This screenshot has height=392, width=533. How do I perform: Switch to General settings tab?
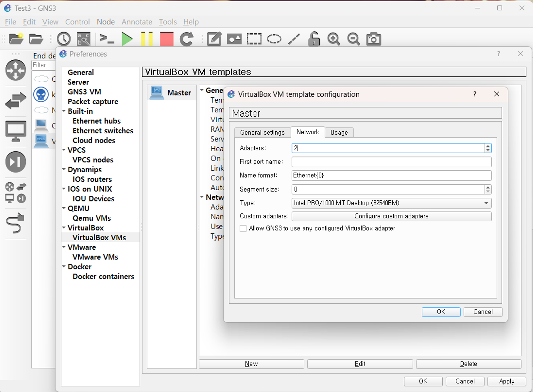pyautogui.click(x=262, y=132)
